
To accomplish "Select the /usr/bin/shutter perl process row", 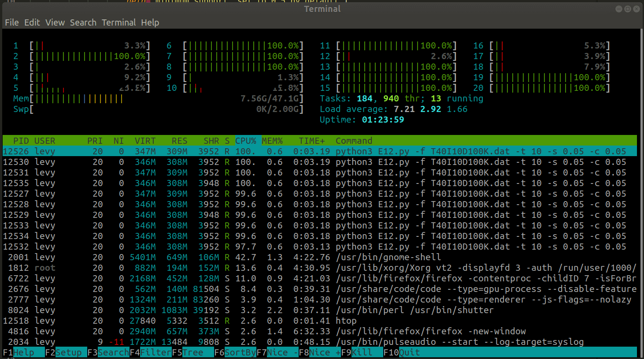I will tap(320, 310).
